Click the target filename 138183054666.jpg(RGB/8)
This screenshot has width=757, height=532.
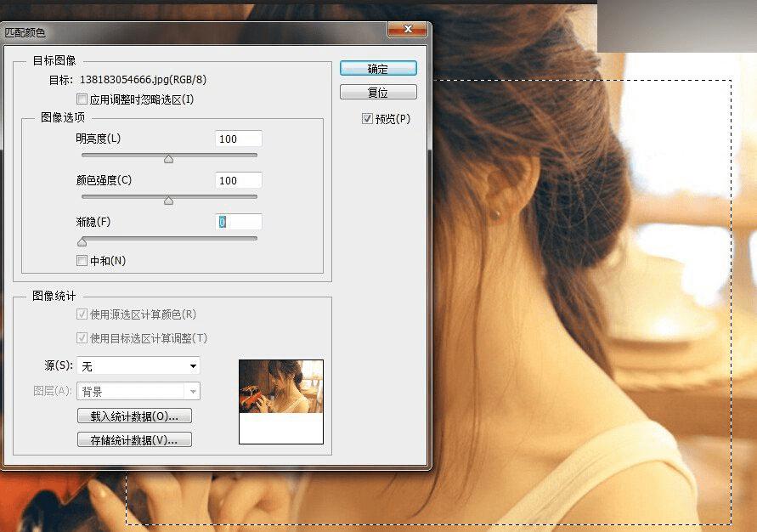[x=143, y=80]
